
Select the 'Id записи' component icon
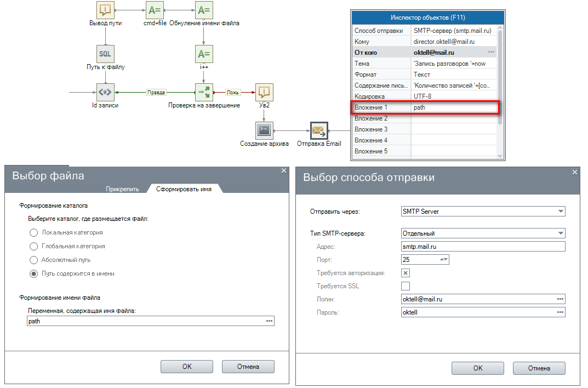click(105, 92)
